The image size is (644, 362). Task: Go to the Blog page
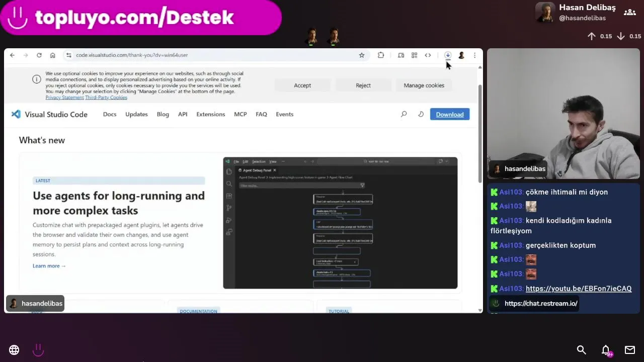point(163,114)
